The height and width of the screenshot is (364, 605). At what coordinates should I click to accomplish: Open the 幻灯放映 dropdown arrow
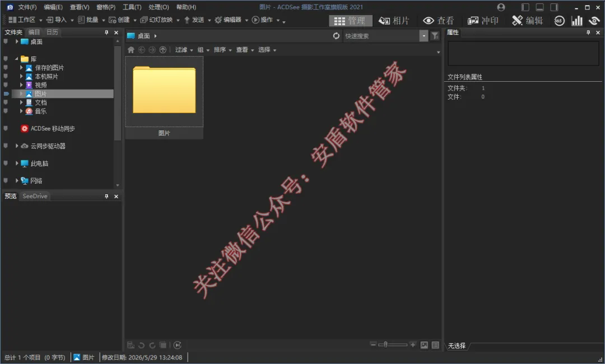(x=178, y=20)
